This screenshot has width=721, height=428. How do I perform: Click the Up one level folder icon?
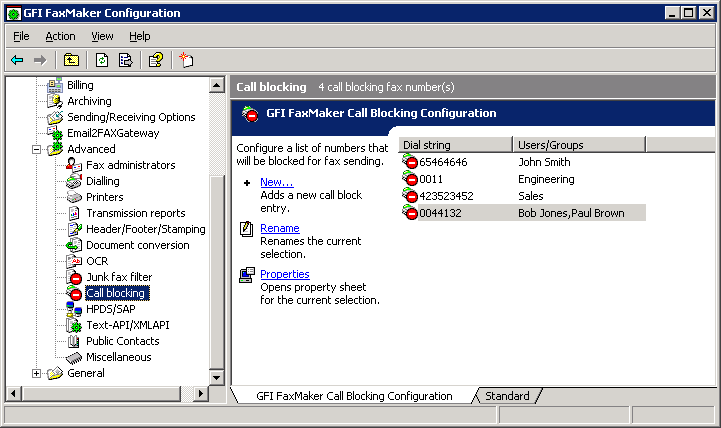click(x=71, y=60)
